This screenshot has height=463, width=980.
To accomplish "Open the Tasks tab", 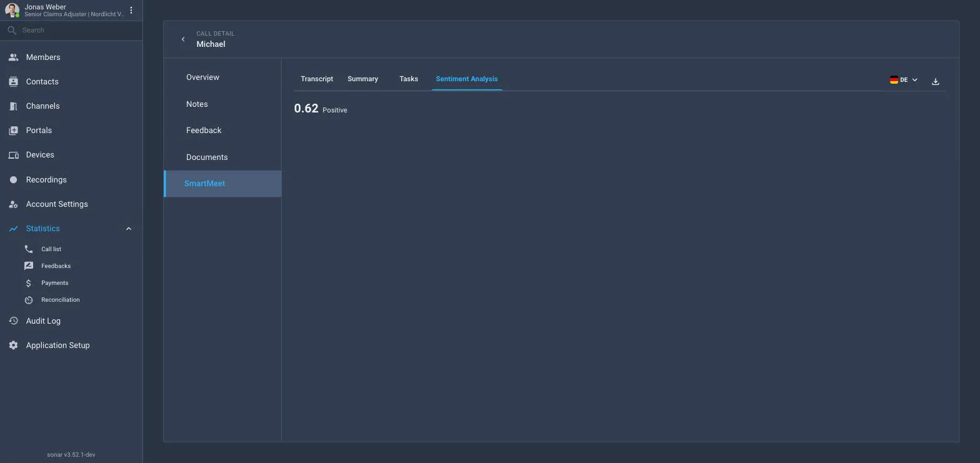I will point(409,79).
